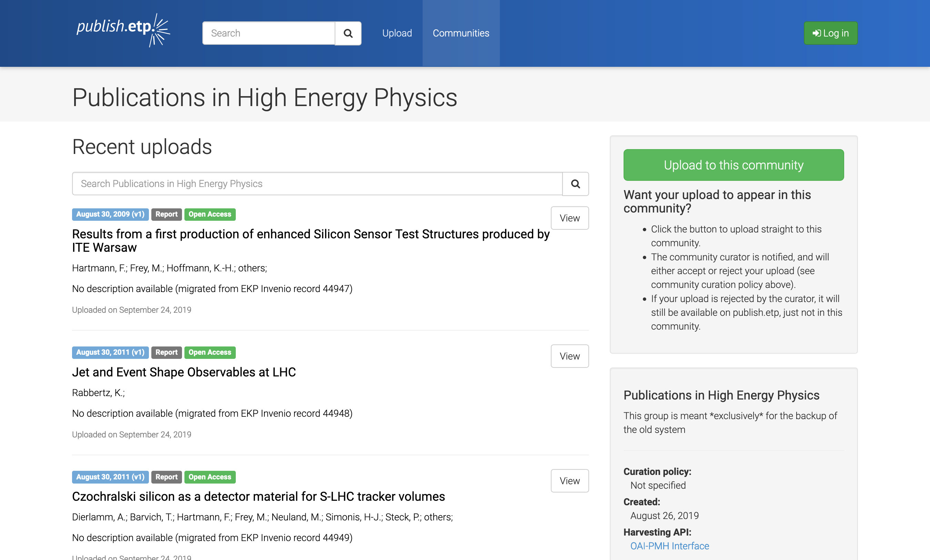
Task: Open the OAI-PMH Interface link
Action: point(669,546)
